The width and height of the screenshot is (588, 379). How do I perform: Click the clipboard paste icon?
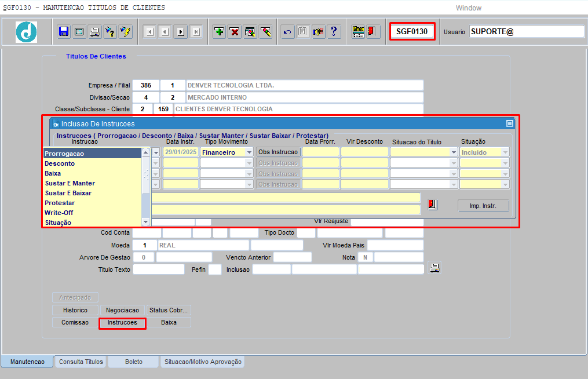302,31
